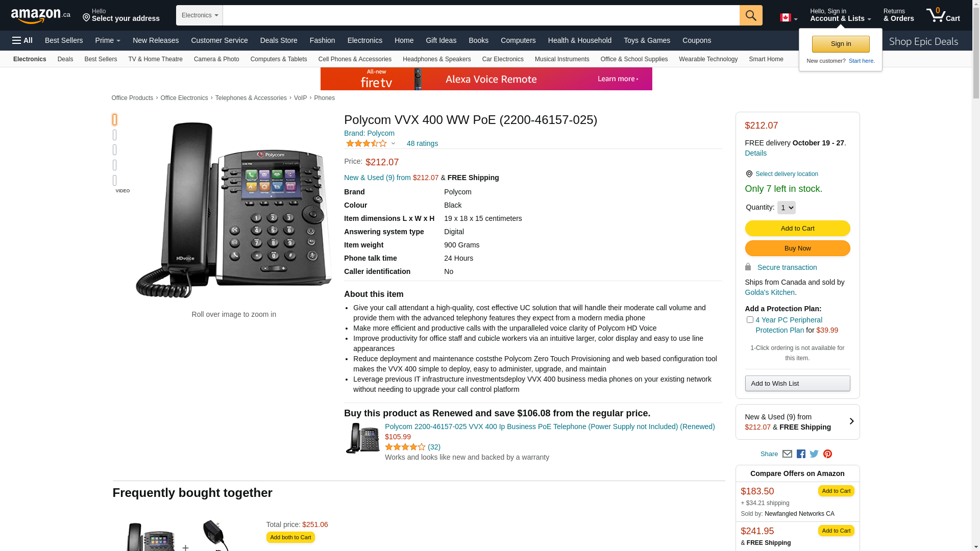Open the 48 ratings link
This screenshot has height=551, width=980.
click(x=422, y=143)
